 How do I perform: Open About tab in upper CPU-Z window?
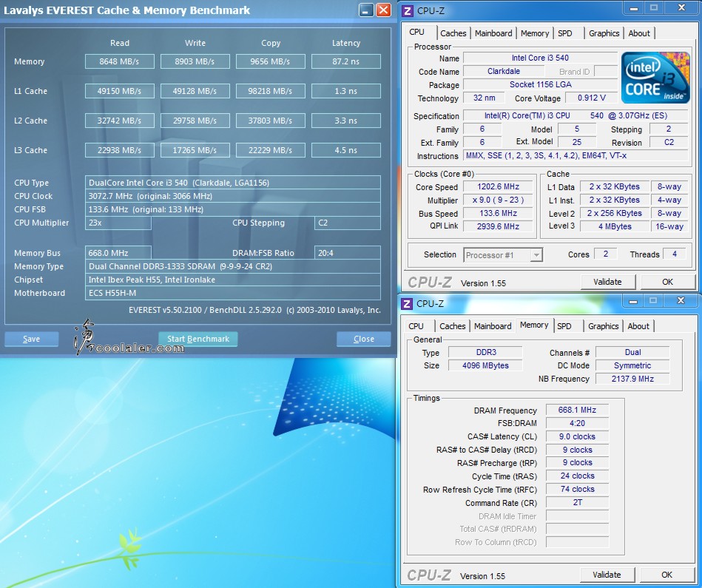[x=639, y=33]
